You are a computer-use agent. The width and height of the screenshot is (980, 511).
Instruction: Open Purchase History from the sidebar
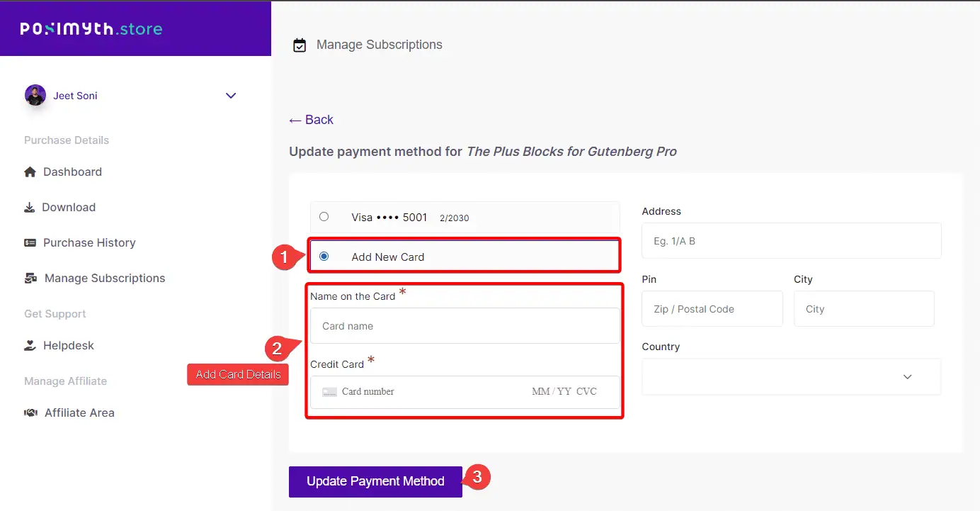[x=89, y=243]
